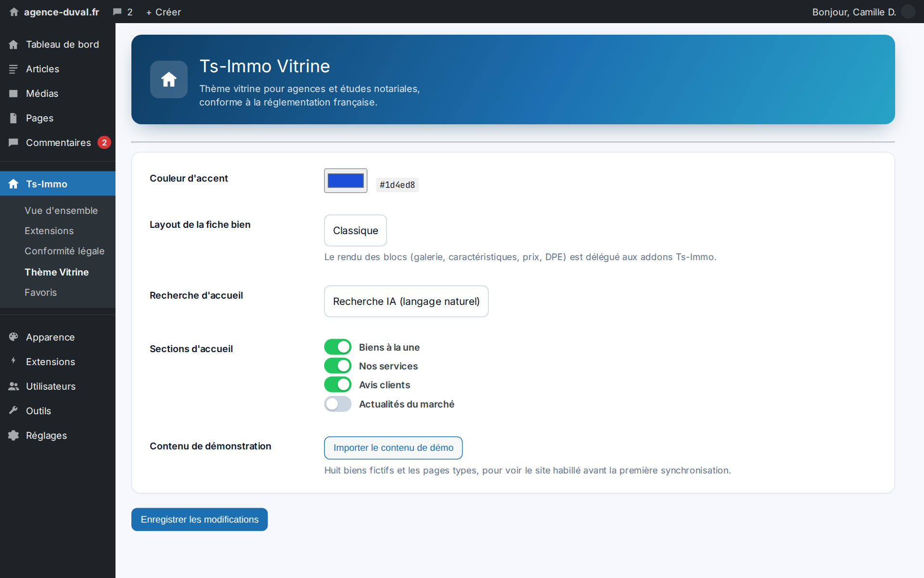Click the Sections d'accueil label

coord(191,349)
